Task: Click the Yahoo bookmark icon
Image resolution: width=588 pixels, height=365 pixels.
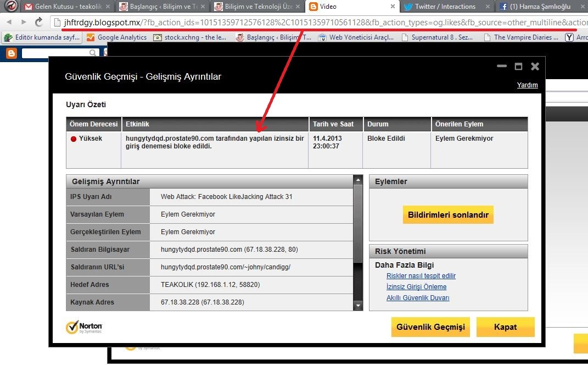Action: (569, 37)
